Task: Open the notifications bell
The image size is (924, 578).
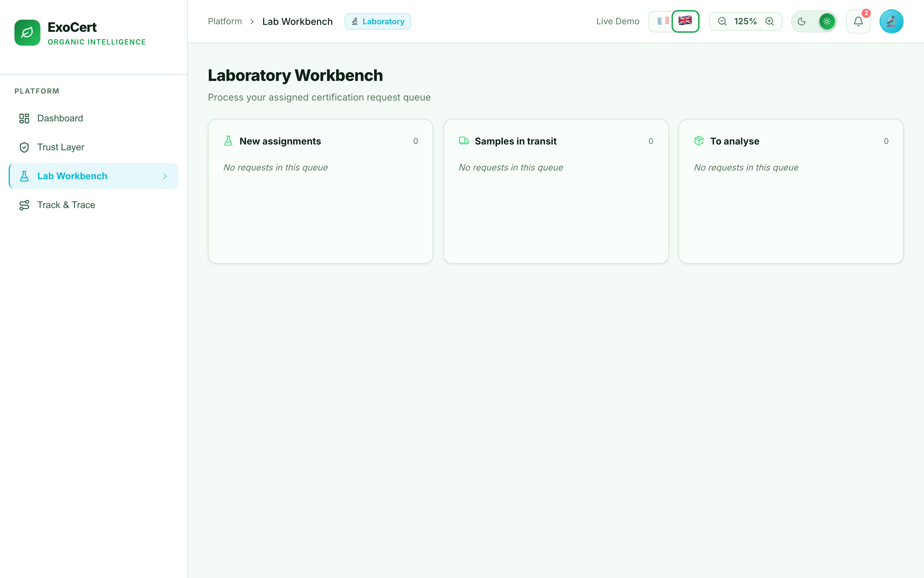Action: (858, 21)
